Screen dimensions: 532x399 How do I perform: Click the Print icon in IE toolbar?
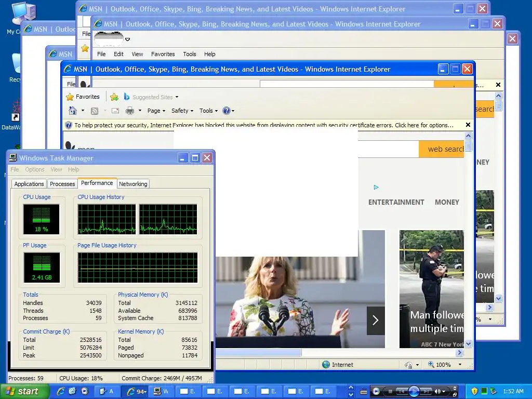coord(129,111)
